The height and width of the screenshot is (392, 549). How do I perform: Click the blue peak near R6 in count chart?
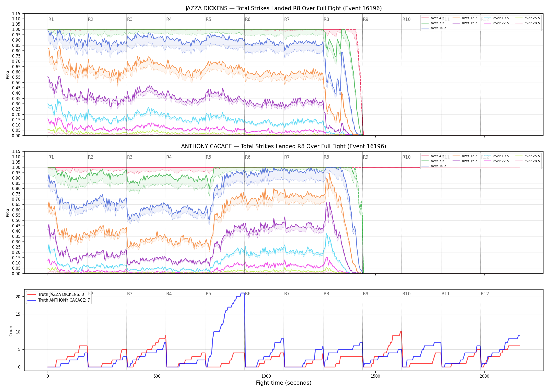[x=242, y=293]
